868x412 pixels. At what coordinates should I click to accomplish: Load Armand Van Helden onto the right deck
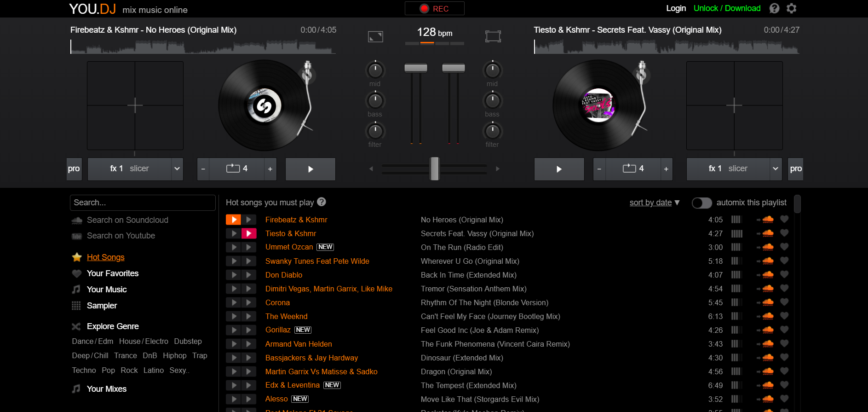point(249,344)
